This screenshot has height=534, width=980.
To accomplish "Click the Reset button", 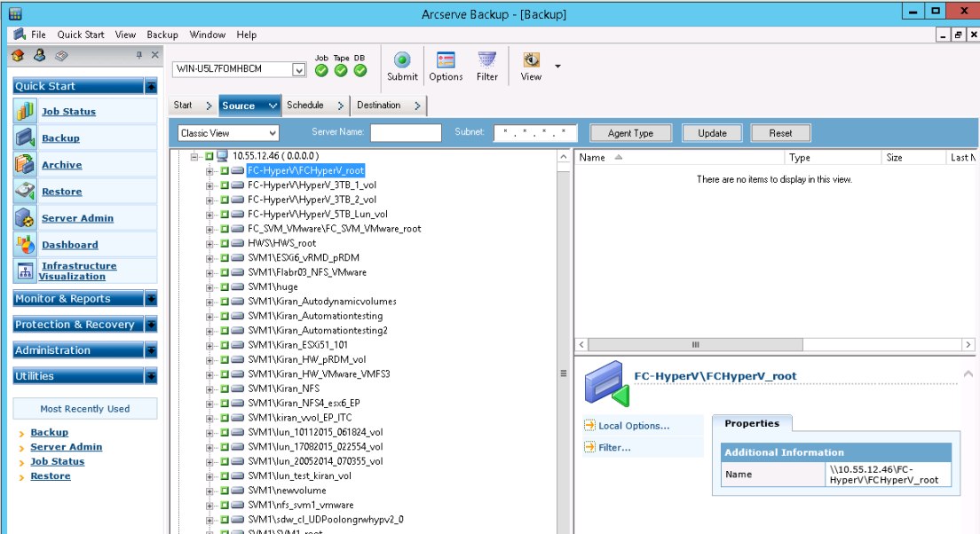I will pyautogui.click(x=780, y=133).
